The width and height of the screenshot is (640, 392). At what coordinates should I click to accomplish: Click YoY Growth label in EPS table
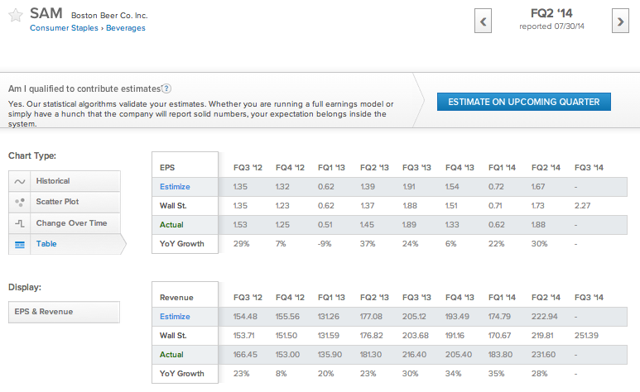(182, 244)
